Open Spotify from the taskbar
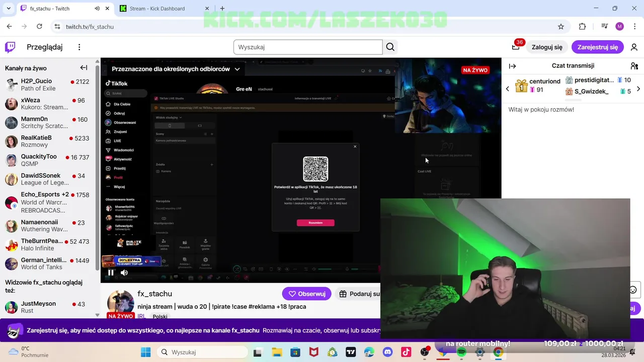The height and width of the screenshot is (362, 644). [x=461, y=352]
